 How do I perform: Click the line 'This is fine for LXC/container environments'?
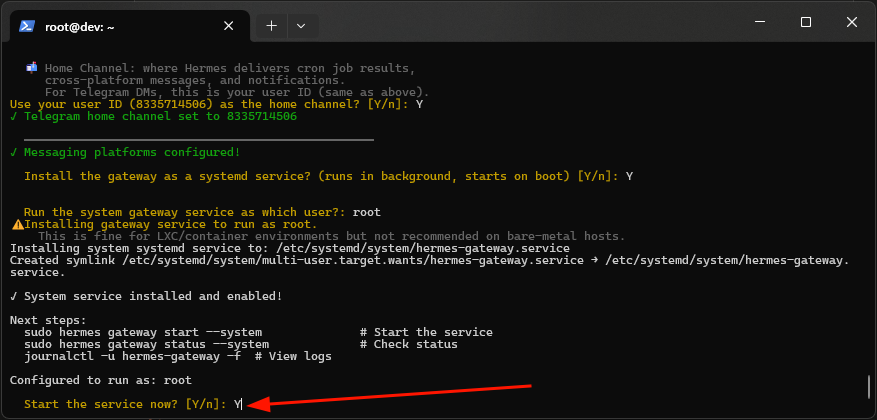(331, 237)
